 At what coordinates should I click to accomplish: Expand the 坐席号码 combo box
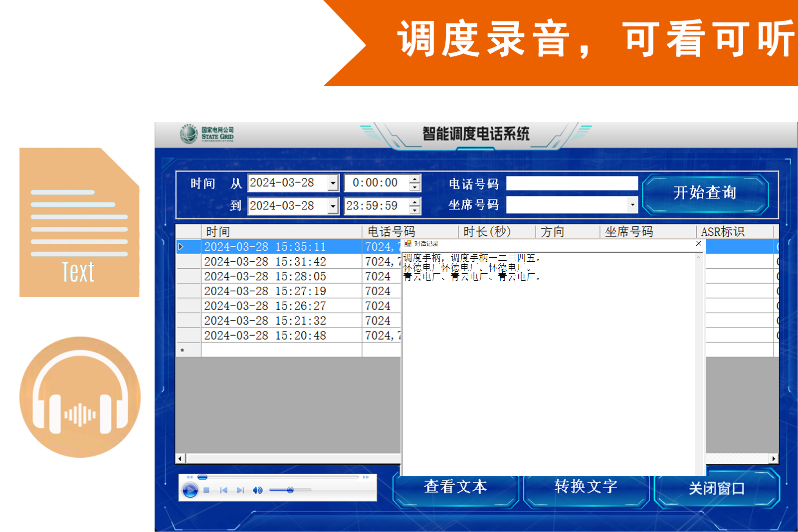tap(632, 205)
